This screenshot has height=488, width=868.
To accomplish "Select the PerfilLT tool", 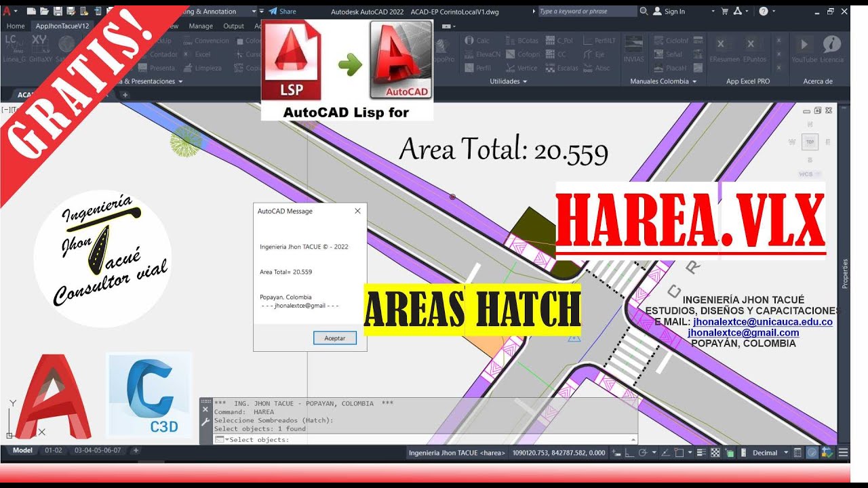I will click(599, 41).
